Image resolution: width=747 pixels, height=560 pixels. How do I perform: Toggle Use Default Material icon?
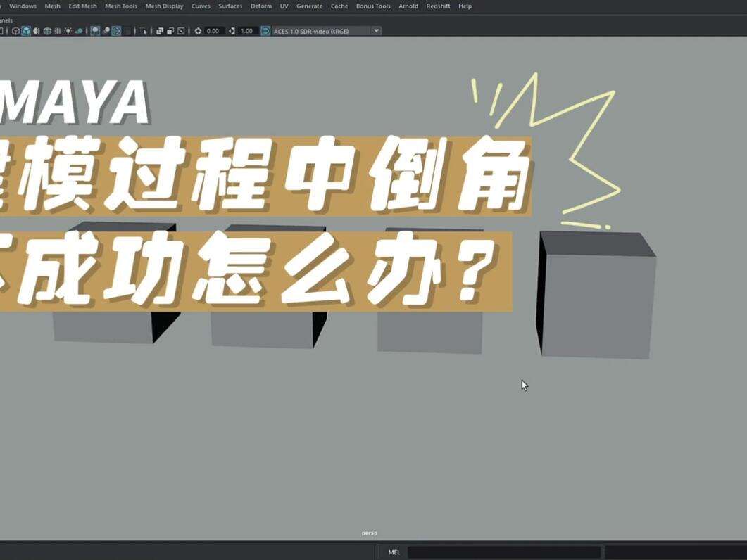click(x=36, y=31)
